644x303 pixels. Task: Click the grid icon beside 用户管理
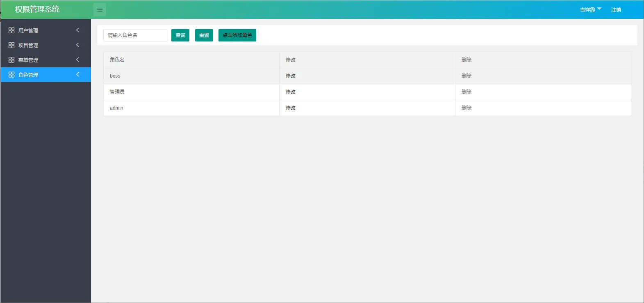click(x=11, y=30)
